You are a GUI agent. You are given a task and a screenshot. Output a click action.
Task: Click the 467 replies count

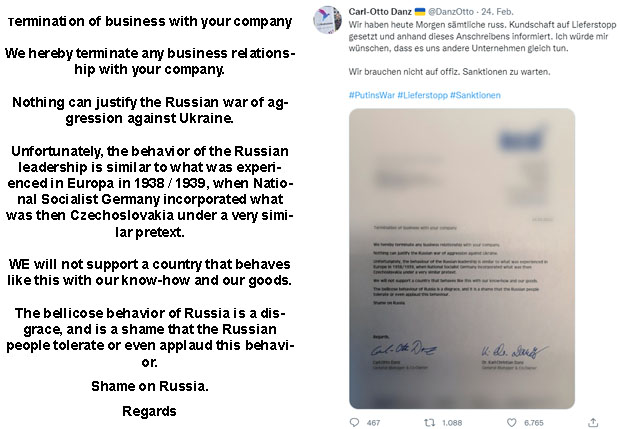click(373, 423)
